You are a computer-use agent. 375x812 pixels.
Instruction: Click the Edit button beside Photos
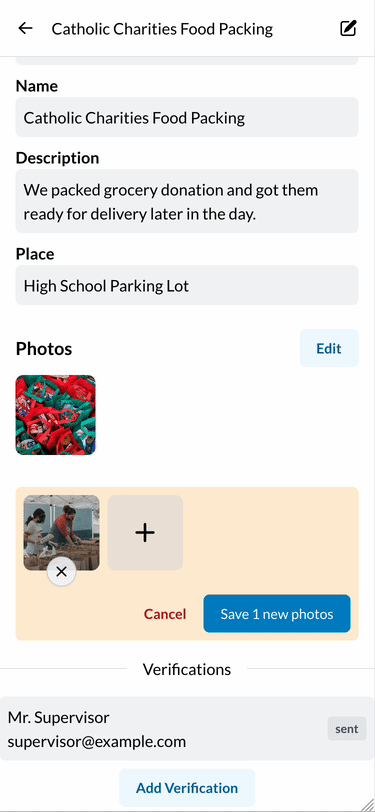(x=329, y=348)
